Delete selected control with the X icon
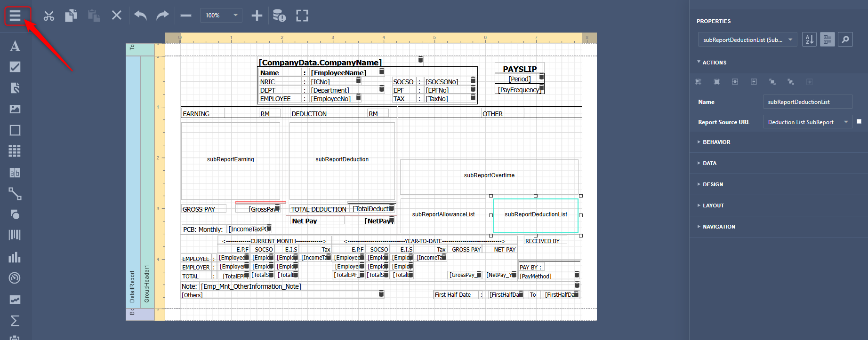868x340 pixels. [x=117, y=16]
